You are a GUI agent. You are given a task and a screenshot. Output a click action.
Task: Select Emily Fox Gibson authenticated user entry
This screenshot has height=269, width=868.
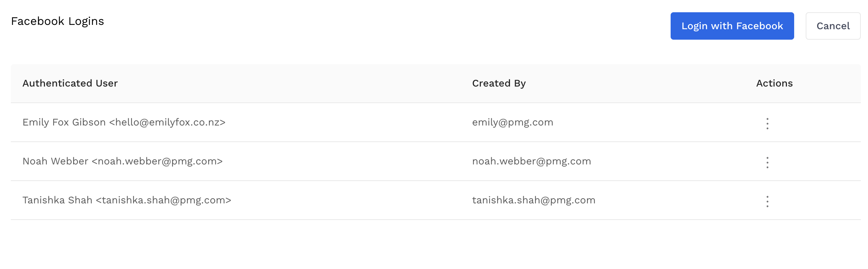(x=124, y=122)
